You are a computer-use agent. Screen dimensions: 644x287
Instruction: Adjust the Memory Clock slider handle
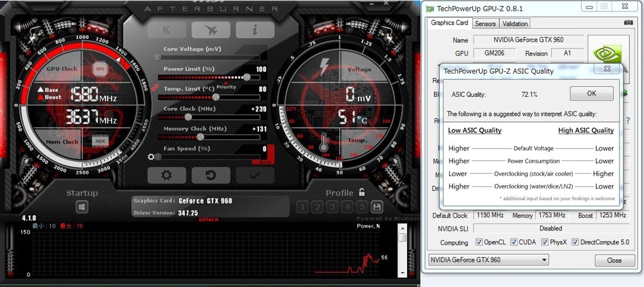201,137
